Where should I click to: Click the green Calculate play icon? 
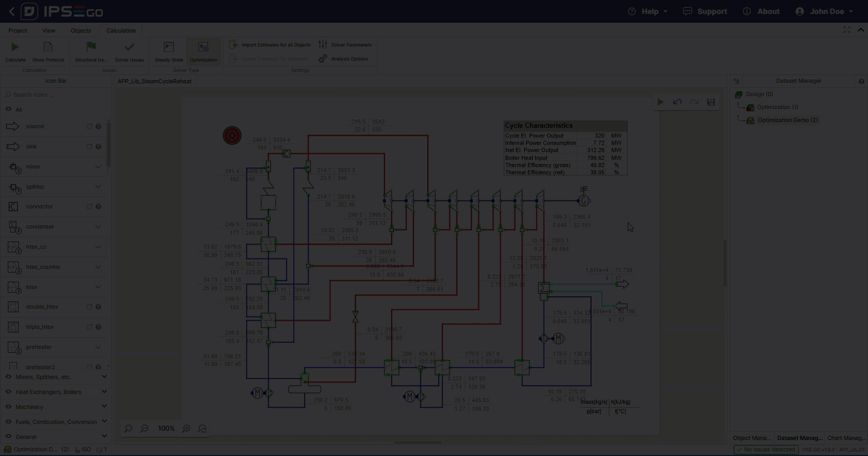[x=15, y=48]
